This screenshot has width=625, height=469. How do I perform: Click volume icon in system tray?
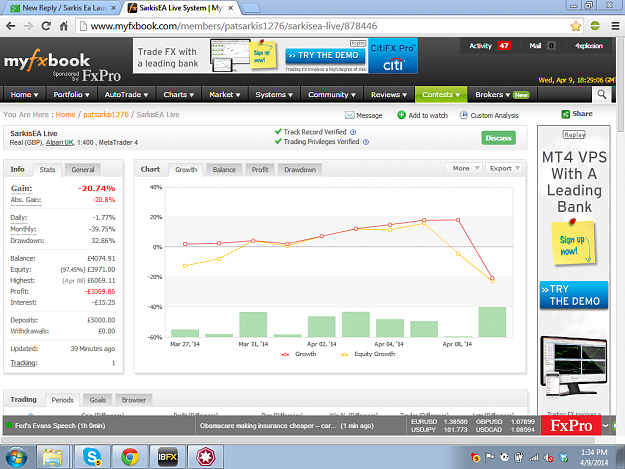tap(548, 458)
